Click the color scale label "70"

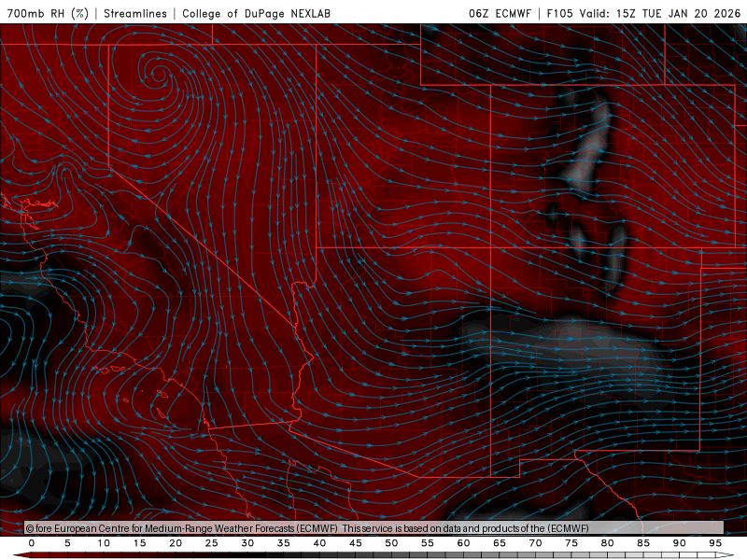coord(535,543)
